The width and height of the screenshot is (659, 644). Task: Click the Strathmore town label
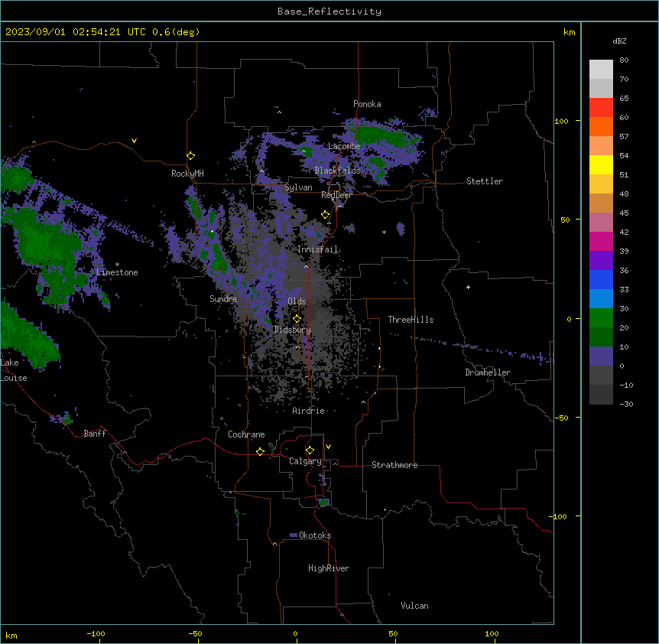click(x=394, y=465)
